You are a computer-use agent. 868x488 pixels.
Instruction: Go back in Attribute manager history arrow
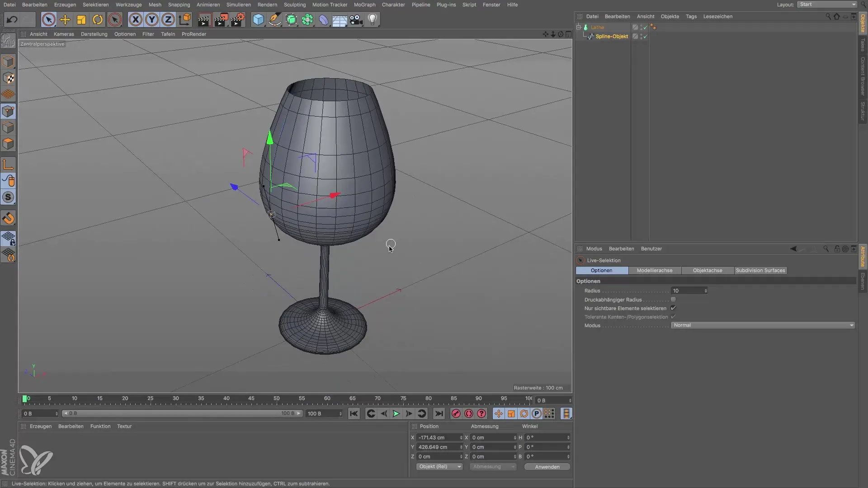pyautogui.click(x=793, y=249)
